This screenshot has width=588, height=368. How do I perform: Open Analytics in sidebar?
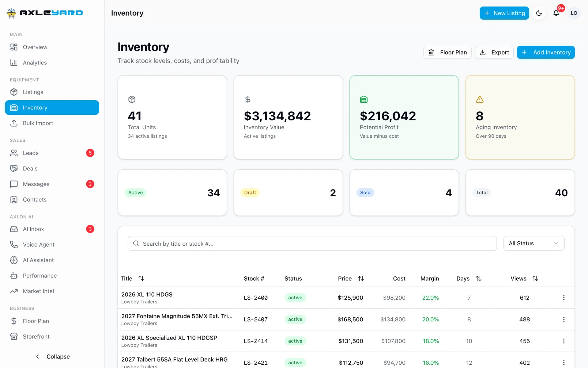tap(52, 63)
